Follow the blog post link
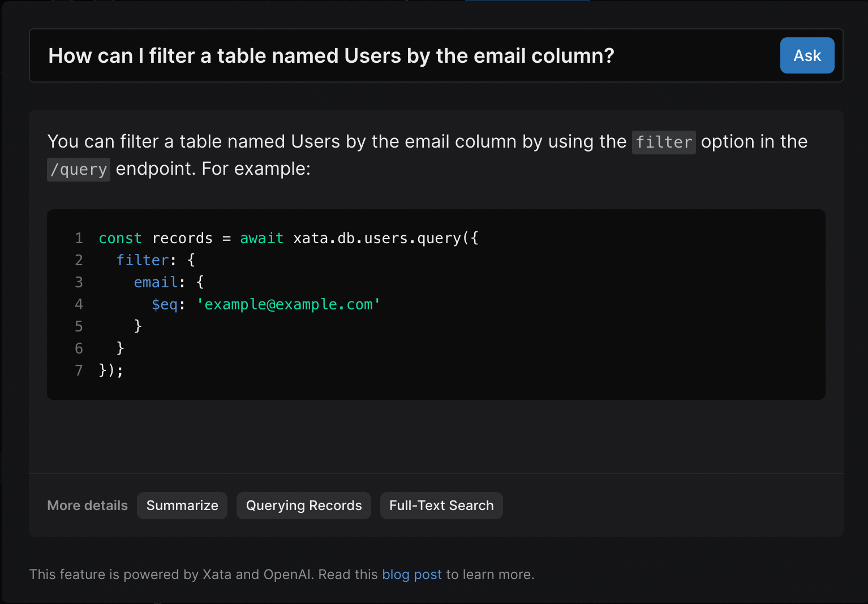This screenshot has width=868, height=604. point(411,575)
